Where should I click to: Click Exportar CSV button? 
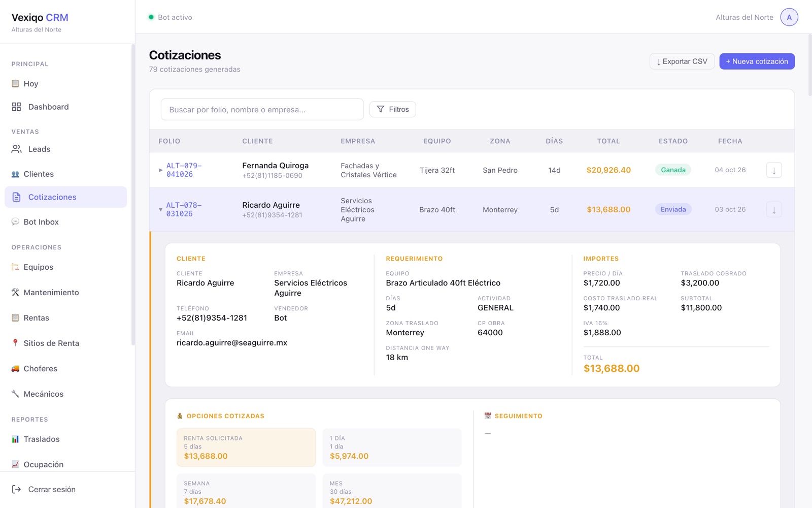click(x=682, y=61)
